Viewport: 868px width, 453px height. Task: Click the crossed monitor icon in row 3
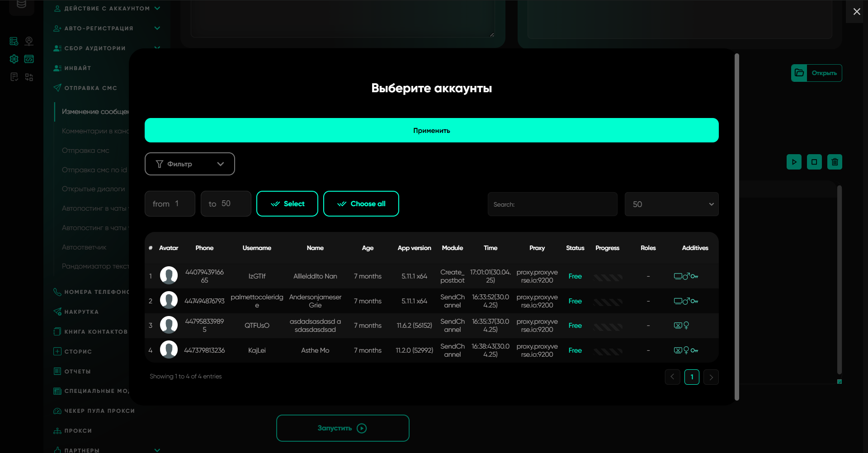[678, 326]
